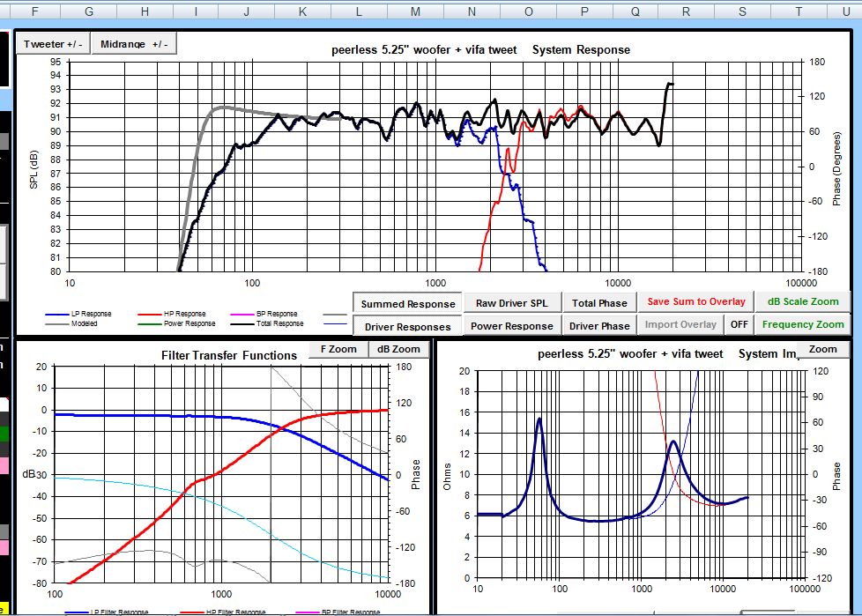Viewport: 862px width, 616px height.
Task: Click dB Zoom on the filter chart
Action: pos(398,349)
